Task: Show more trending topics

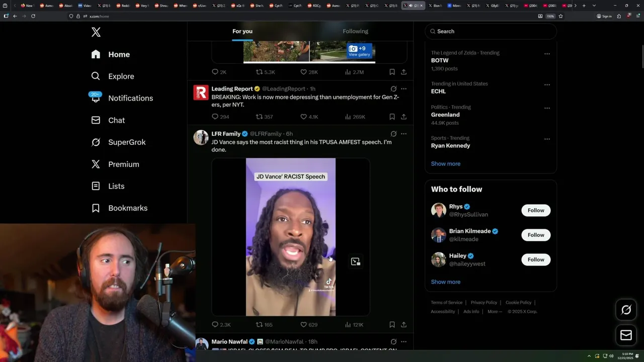Action: (446, 164)
